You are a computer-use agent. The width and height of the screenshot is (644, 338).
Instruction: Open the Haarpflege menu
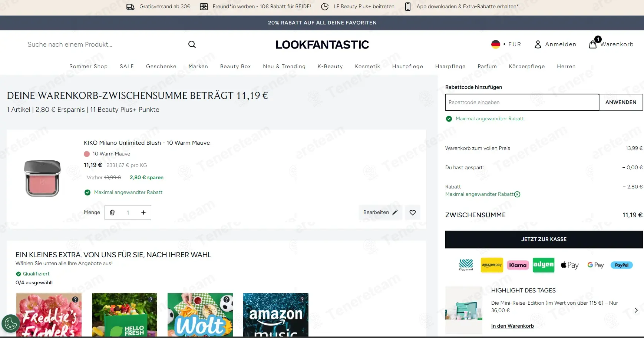[450, 66]
